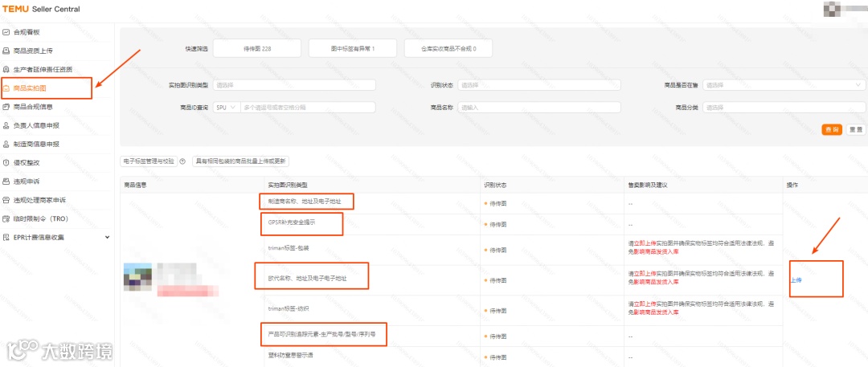This screenshot has height=367, width=868.
Task: Click the 负责人信息申报 person icon
Action: 6,125
